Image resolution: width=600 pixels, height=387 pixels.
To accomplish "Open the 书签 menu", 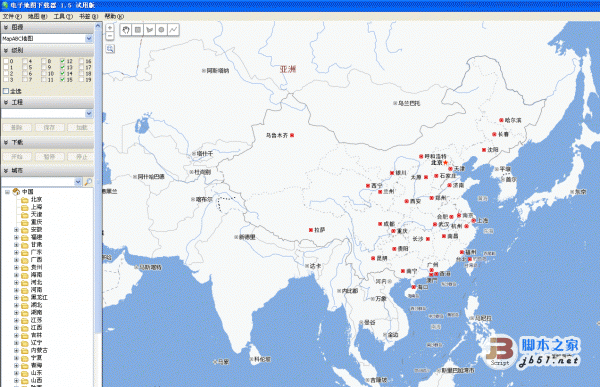I will pyautogui.click(x=88, y=16).
